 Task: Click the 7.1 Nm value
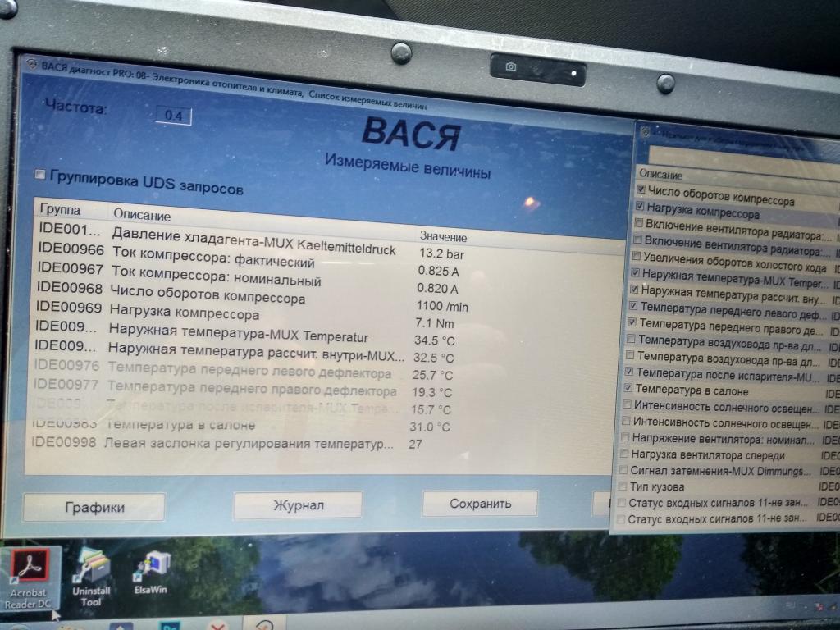click(435, 323)
